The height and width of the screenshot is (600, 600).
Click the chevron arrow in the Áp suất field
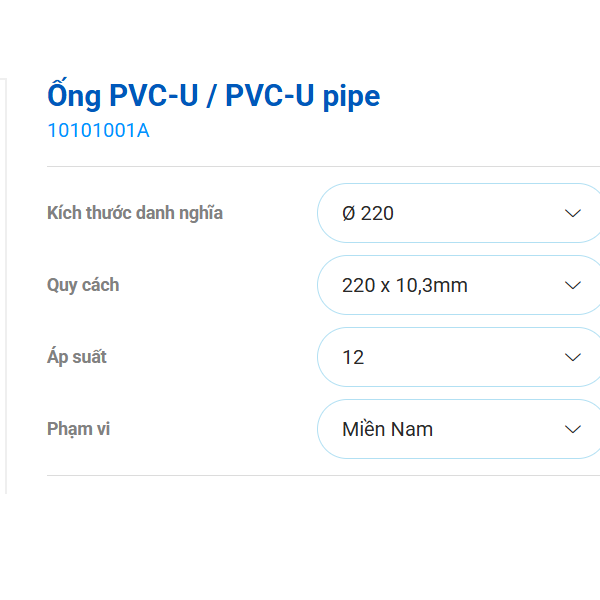pyautogui.click(x=573, y=357)
